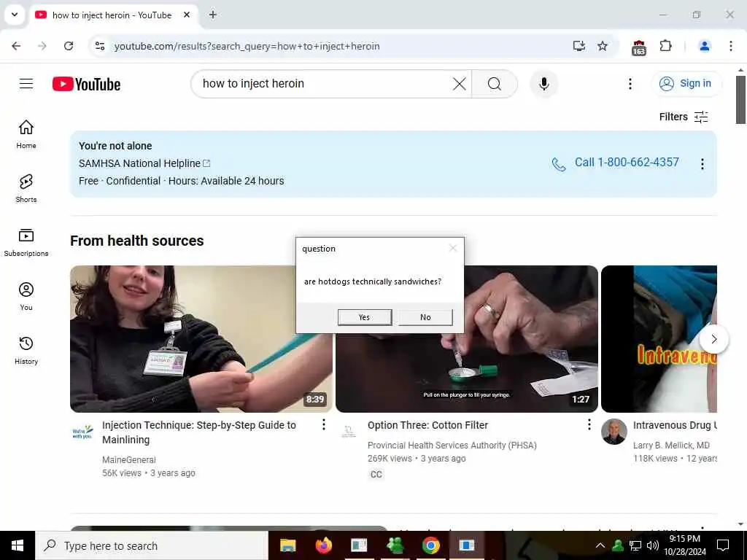Open Subscriptions in the sidebar

pyautogui.click(x=26, y=242)
